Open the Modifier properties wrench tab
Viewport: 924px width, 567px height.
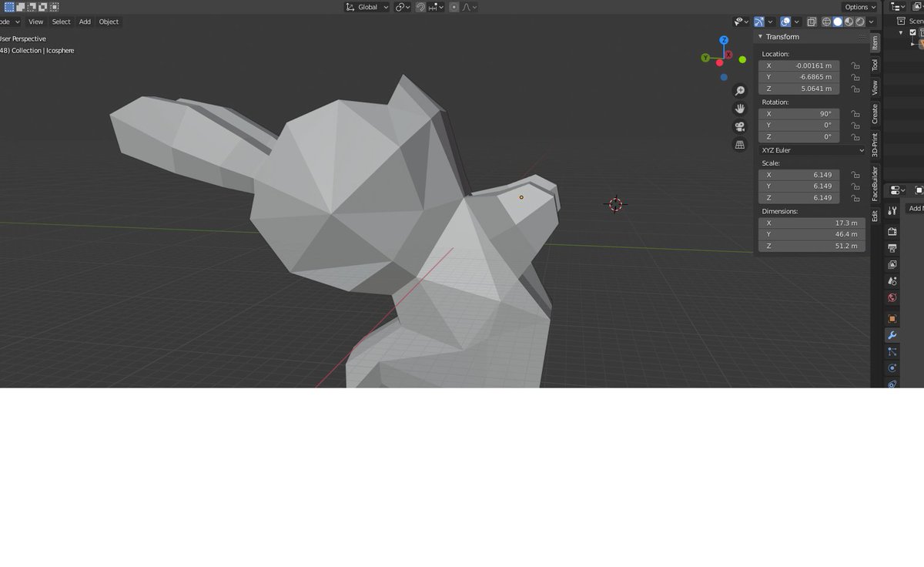click(x=892, y=335)
